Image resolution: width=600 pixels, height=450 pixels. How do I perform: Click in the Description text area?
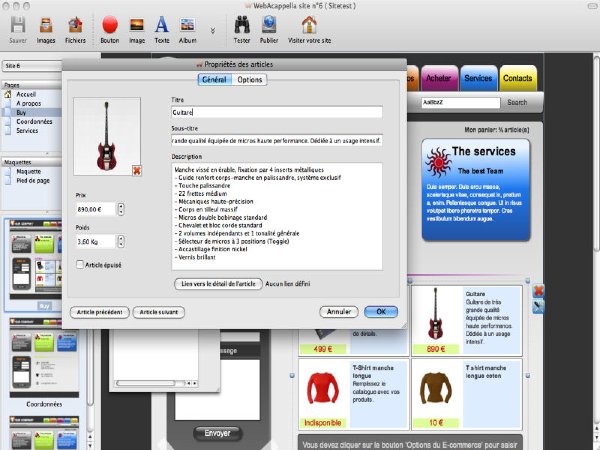pyautogui.click(x=277, y=216)
